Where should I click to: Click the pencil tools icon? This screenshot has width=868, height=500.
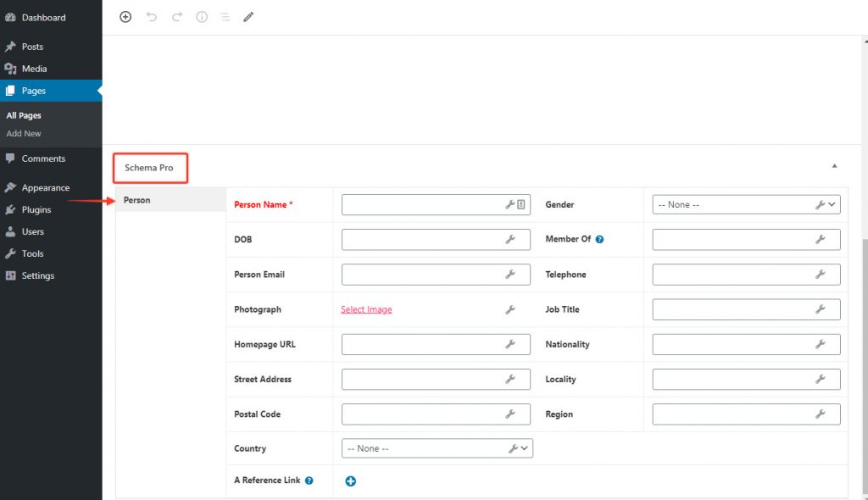[x=248, y=17]
